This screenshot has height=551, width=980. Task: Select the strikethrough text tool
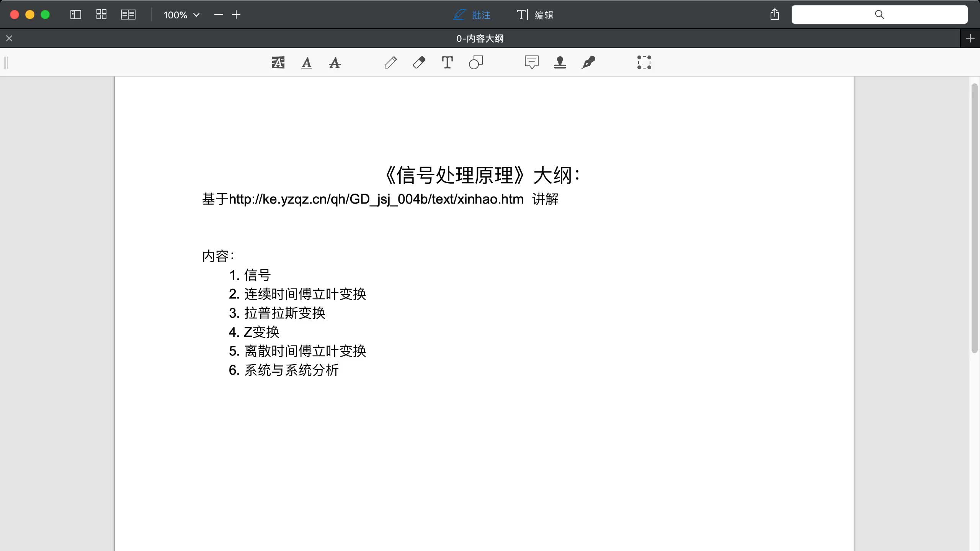click(x=335, y=62)
